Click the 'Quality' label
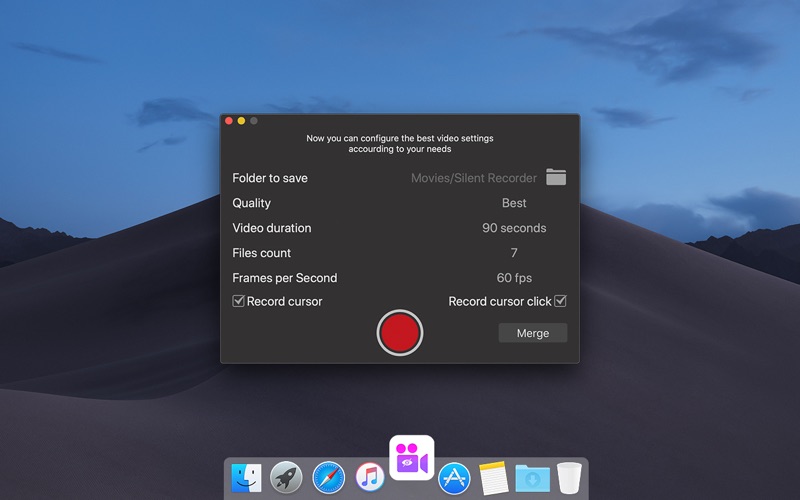The height and width of the screenshot is (500, 800). (x=252, y=203)
